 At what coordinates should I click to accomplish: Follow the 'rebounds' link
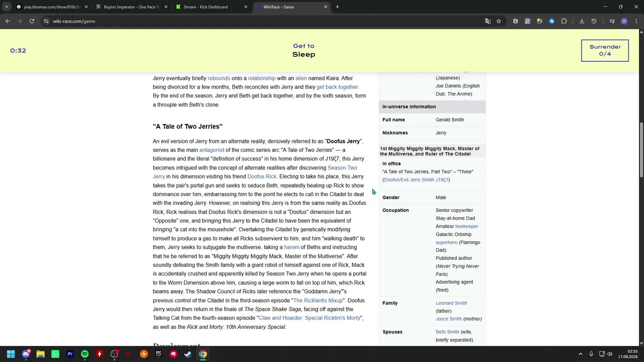point(219,78)
